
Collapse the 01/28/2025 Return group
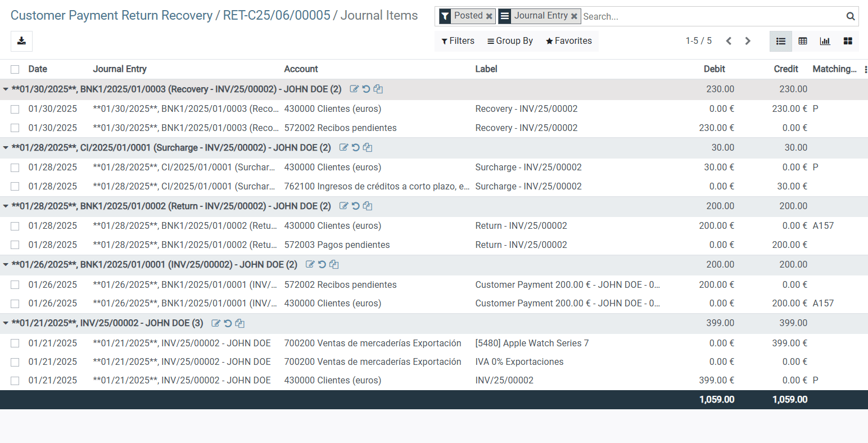point(6,206)
